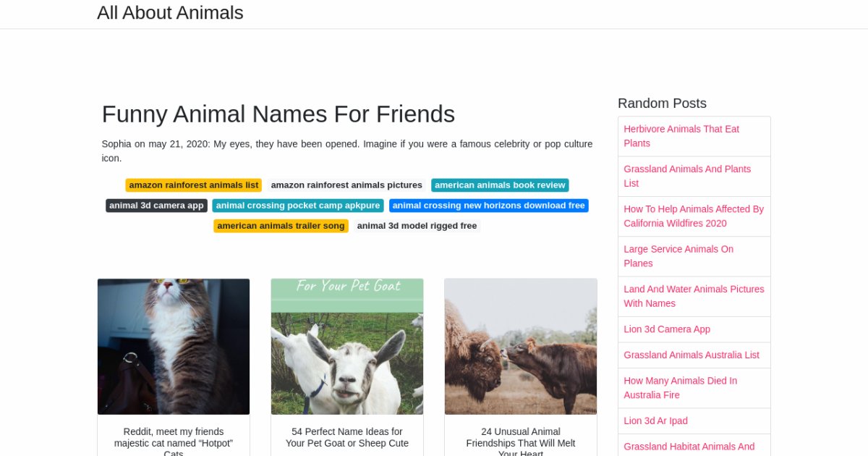Viewport: 868px width, 456px height.
Task: Open Herbivore Animals That Eat Plants post
Action: pos(681,136)
